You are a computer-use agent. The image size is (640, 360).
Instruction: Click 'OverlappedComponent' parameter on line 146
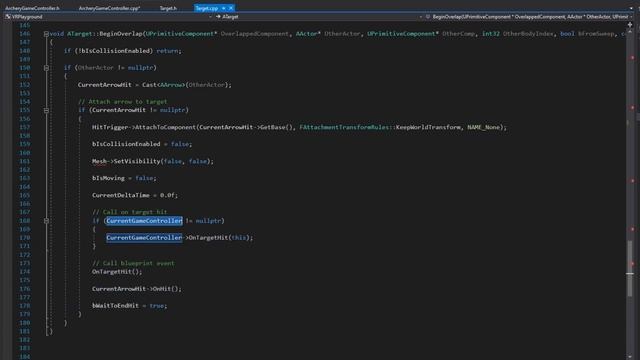255,34
